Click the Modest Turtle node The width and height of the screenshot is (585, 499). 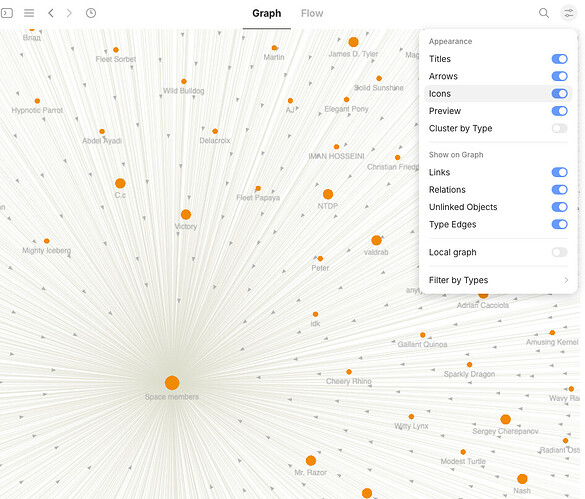463,452
